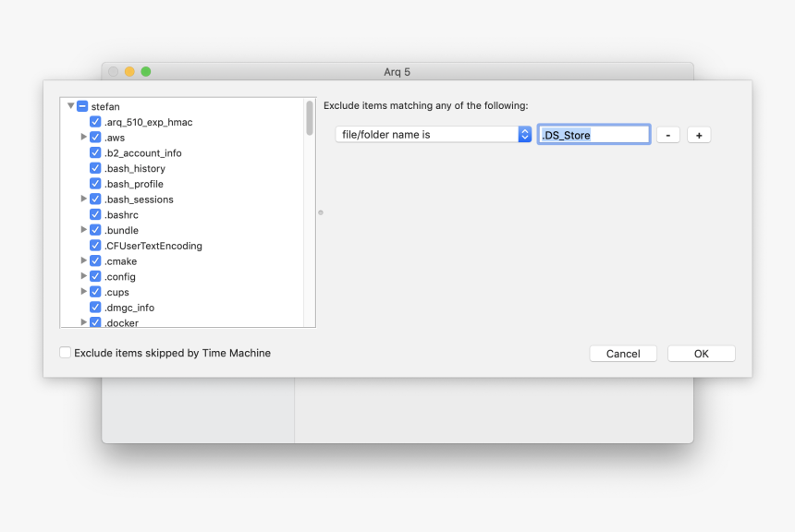Expand the .config folder

click(84, 276)
